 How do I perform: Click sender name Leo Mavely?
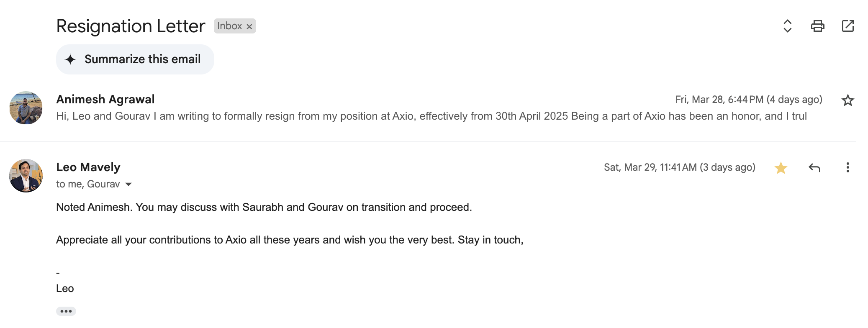click(x=88, y=167)
